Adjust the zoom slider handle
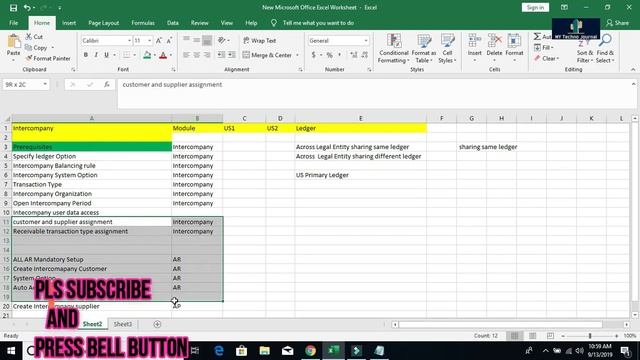 pyautogui.click(x=590, y=336)
